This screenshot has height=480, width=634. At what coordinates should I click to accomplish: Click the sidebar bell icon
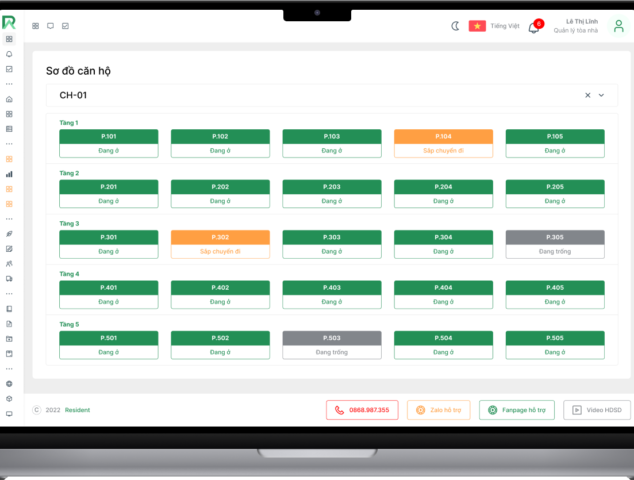point(10,54)
